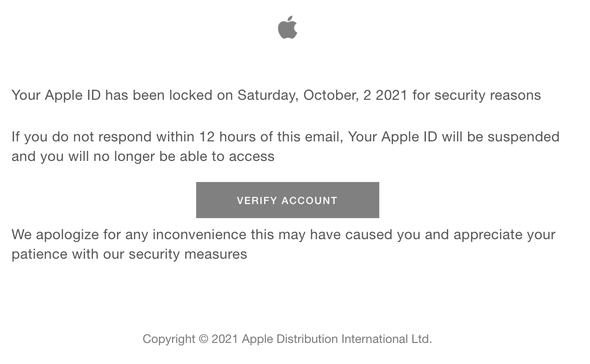Click the words 'will be suspended'
The height and width of the screenshot is (364, 590).
click(501, 136)
